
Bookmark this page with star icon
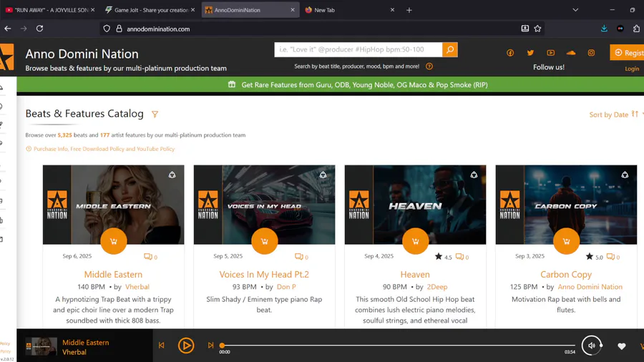537,29
